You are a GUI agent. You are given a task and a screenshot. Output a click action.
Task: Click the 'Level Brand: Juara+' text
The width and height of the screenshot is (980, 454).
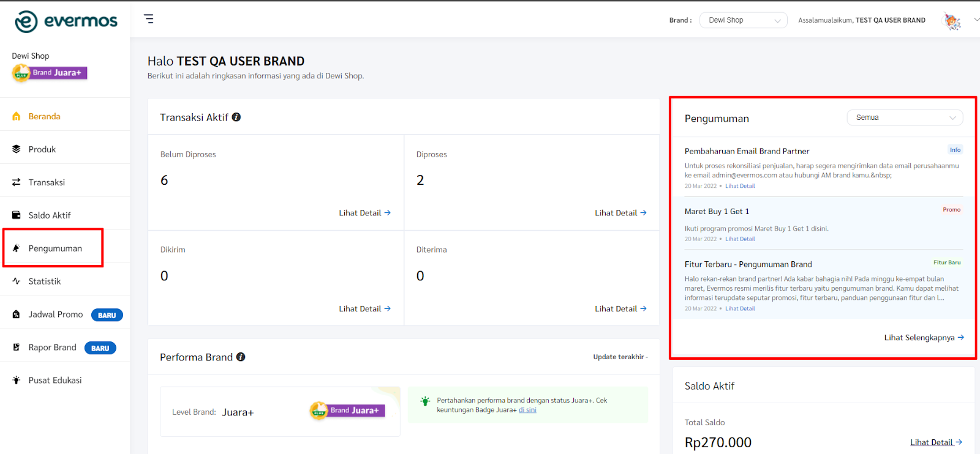(x=213, y=412)
